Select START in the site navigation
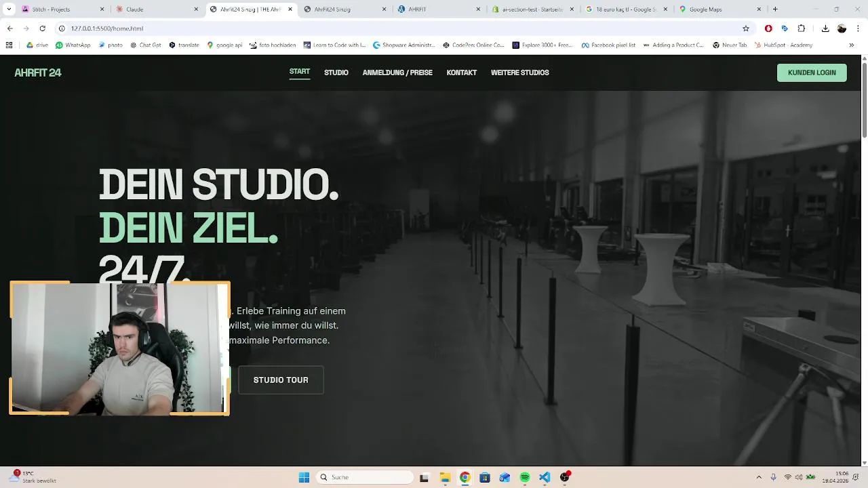The image size is (868, 488). coord(300,72)
